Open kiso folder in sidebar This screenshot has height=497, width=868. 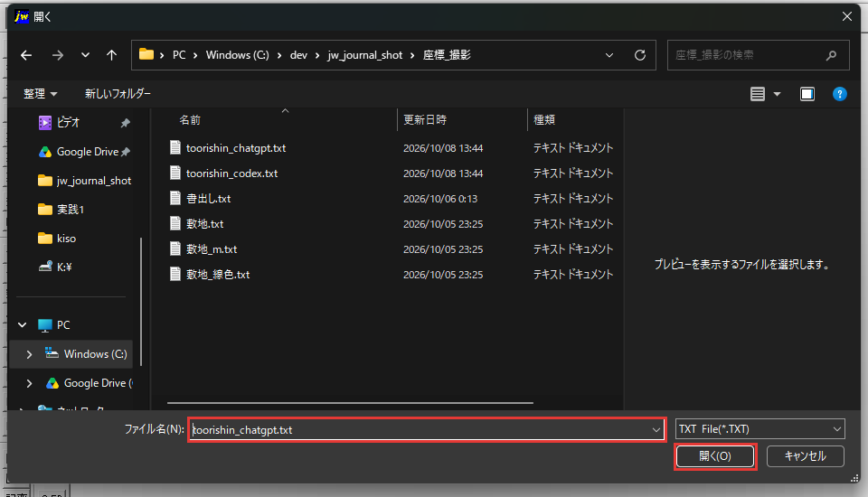(57, 238)
